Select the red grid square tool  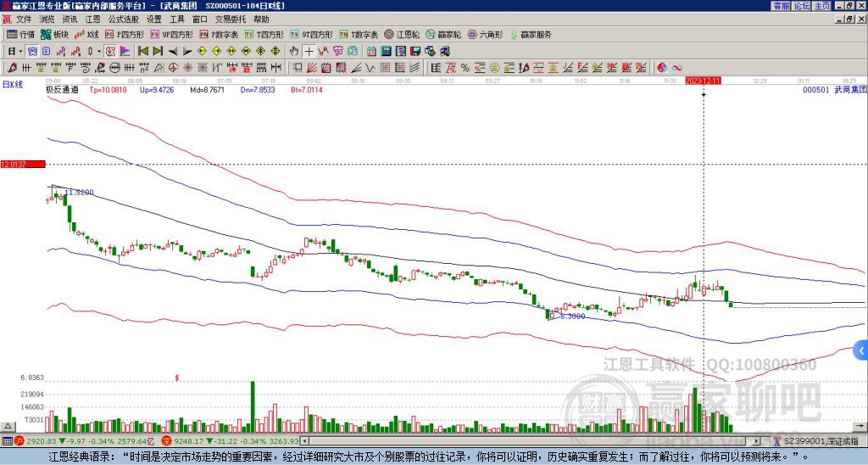[384, 68]
